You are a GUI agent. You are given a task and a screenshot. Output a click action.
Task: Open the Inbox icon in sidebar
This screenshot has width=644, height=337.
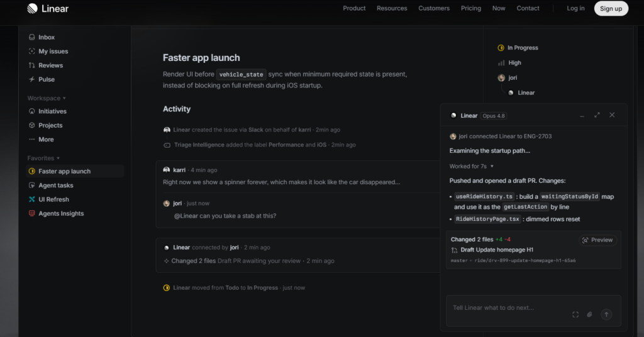coord(31,37)
